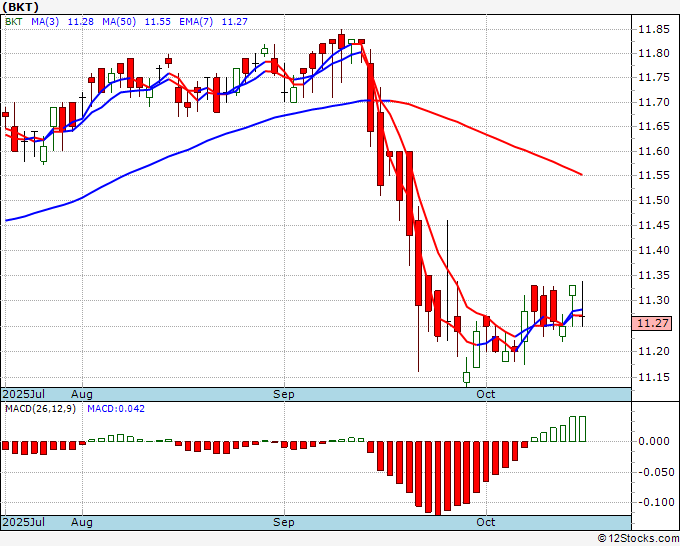Screen dimensions: 680x546
Task: Select the MA(50) legend label
Action: [119, 21]
